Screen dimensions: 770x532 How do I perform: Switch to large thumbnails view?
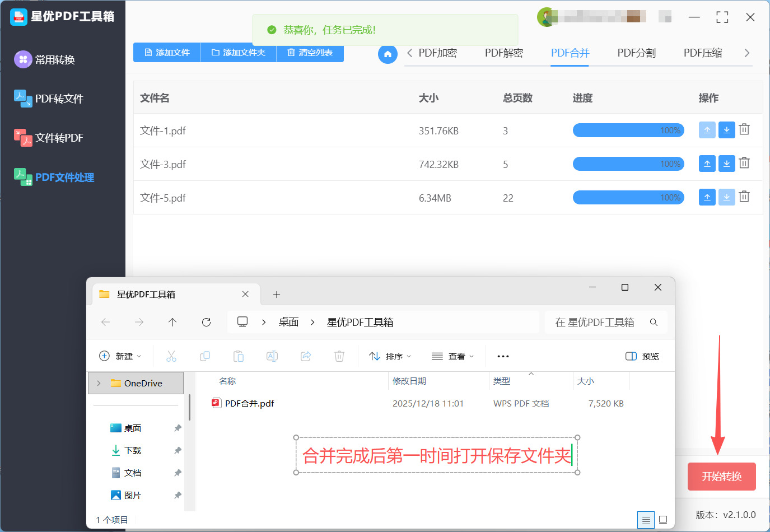pos(663,520)
